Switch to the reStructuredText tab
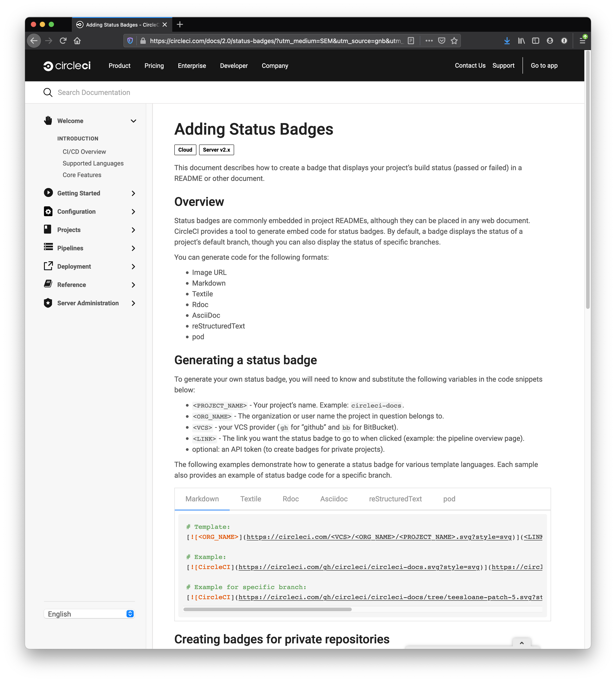Screen dimensions: 616x682 [395, 499]
